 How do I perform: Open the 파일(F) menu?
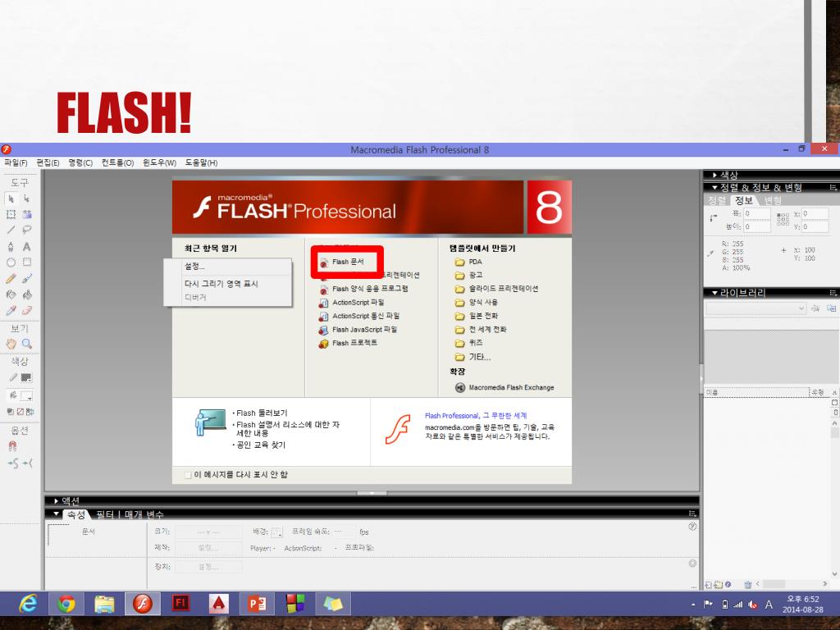pos(16,162)
